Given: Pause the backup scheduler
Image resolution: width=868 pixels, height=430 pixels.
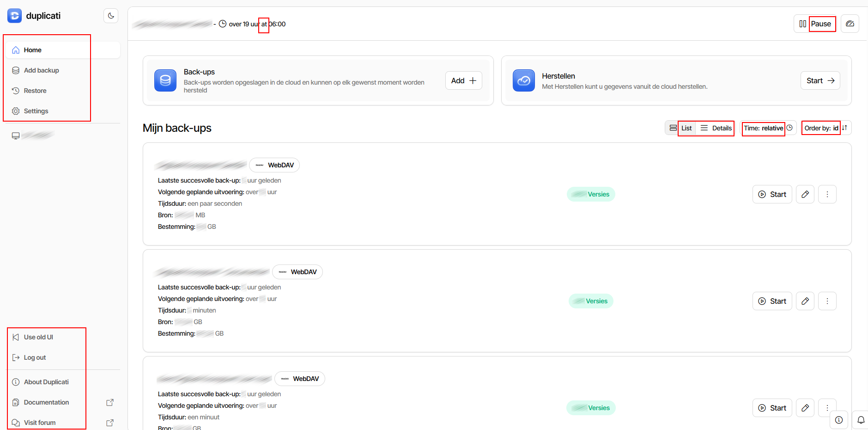Looking at the screenshot, I should (x=815, y=24).
